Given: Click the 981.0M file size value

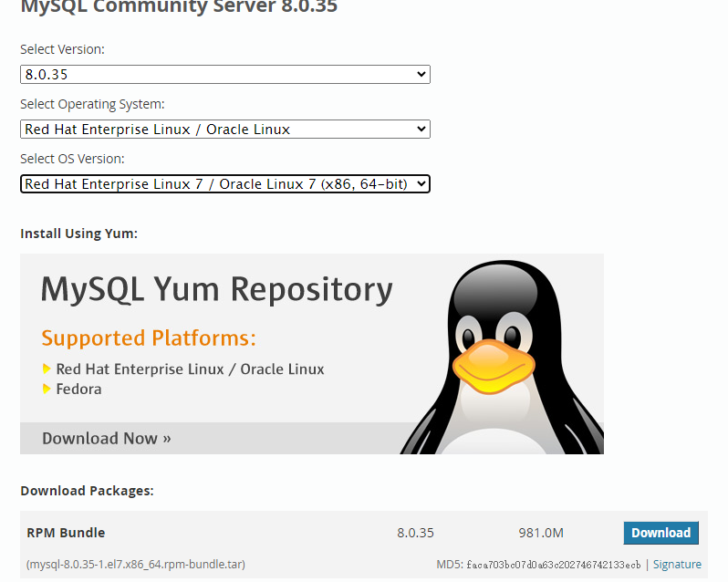Looking at the screenshot, I should coord(541,533).
